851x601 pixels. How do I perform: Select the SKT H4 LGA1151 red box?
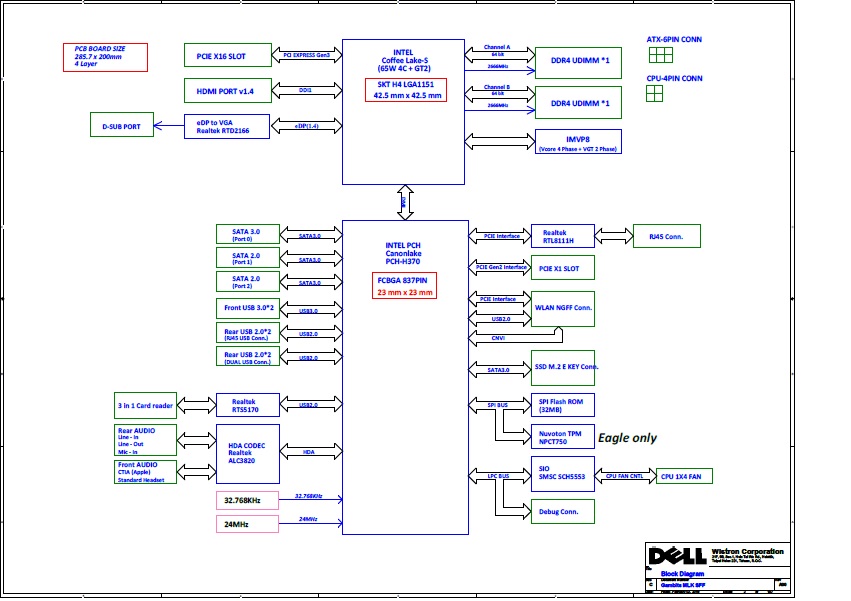click(x=405, y=89)
